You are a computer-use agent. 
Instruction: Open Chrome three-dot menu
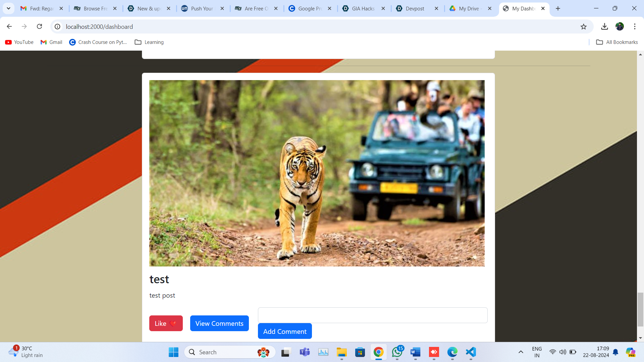coord(635,26)
